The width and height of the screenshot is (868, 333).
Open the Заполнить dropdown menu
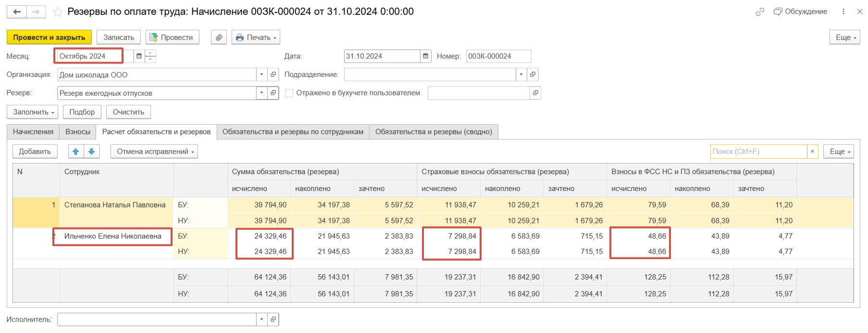[x=33, y=112]
